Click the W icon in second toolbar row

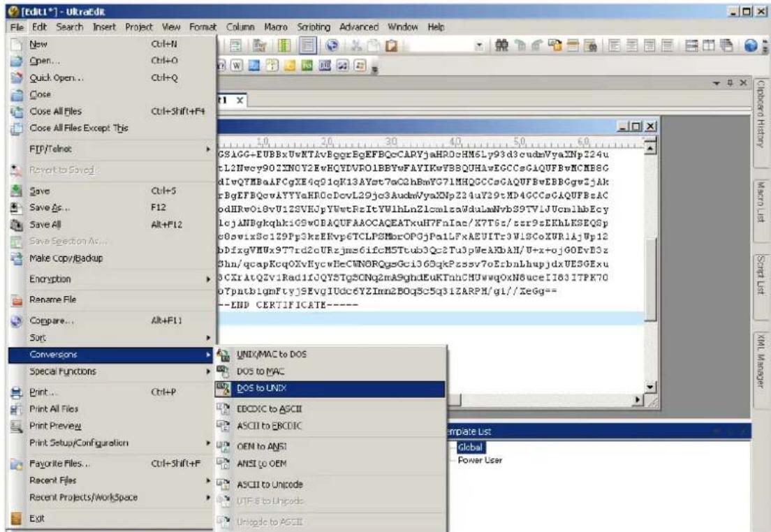[237, 66]
